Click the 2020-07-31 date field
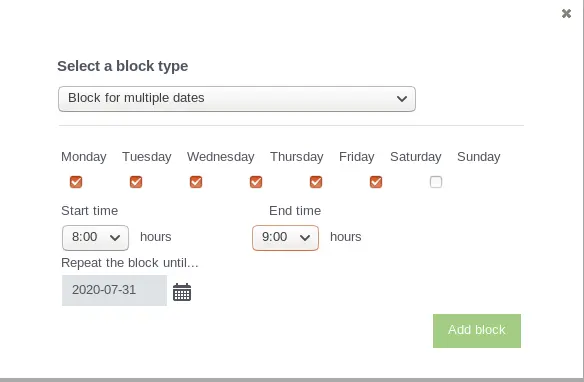Image resolution: width=584 pixels, height=382 pixels. click(114, 290)
